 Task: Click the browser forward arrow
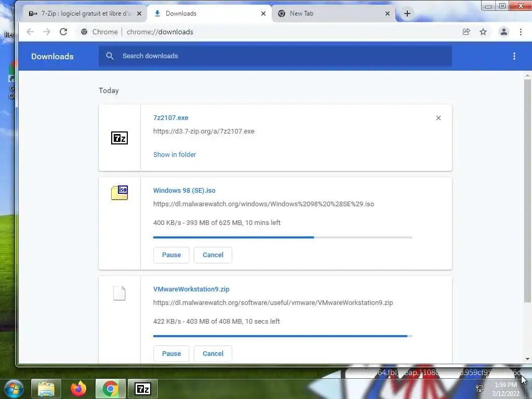46,32
